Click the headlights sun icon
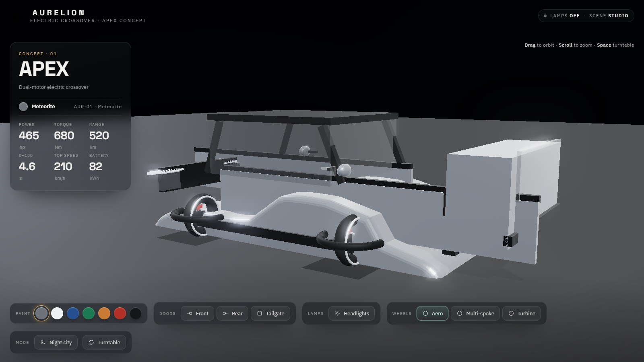The height and width of the screenshot is (362, 644). (337, 313)
